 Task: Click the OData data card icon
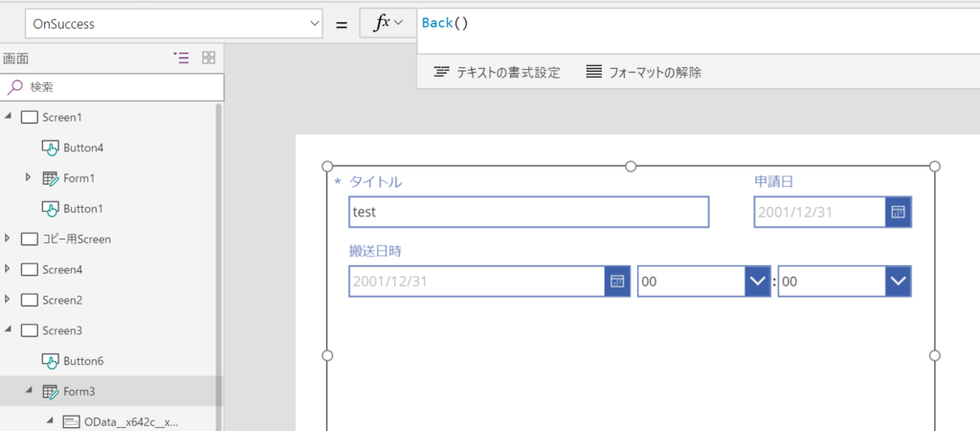(71, 422)
